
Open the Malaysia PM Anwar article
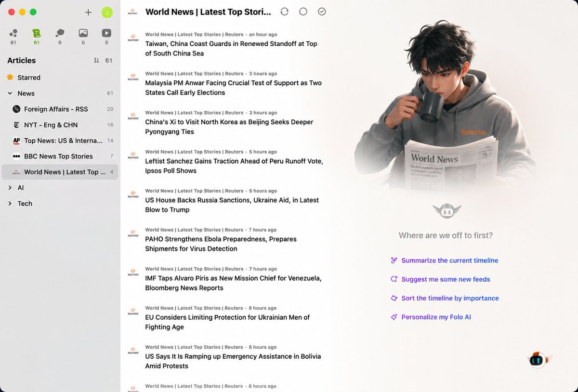click(x=224, y=83)
